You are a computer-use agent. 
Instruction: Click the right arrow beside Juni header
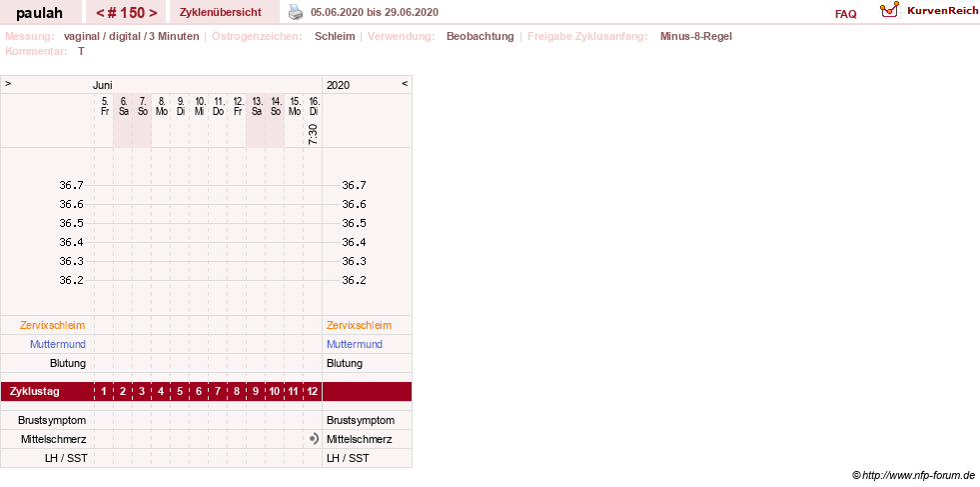[x=8, y=83]
